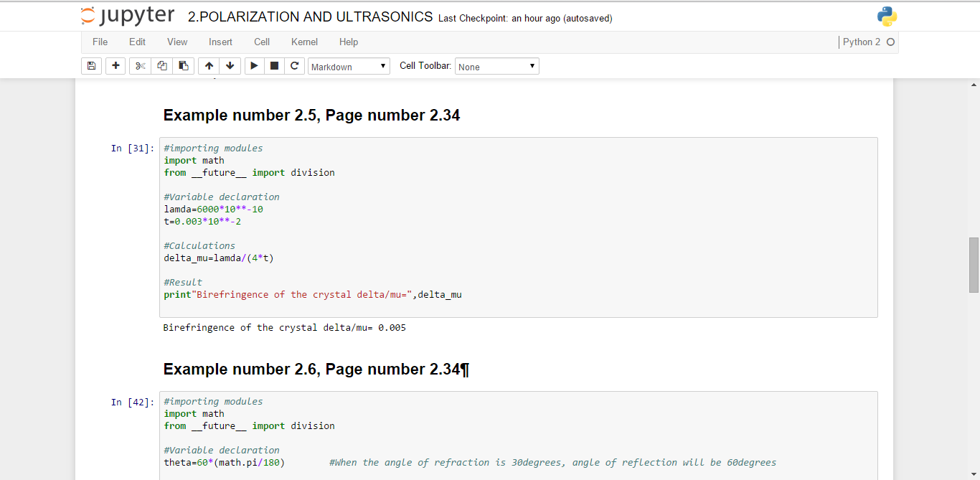Open the Kernel menu
The width and height of the screenshot is (980, 480).
click(304, 42)
